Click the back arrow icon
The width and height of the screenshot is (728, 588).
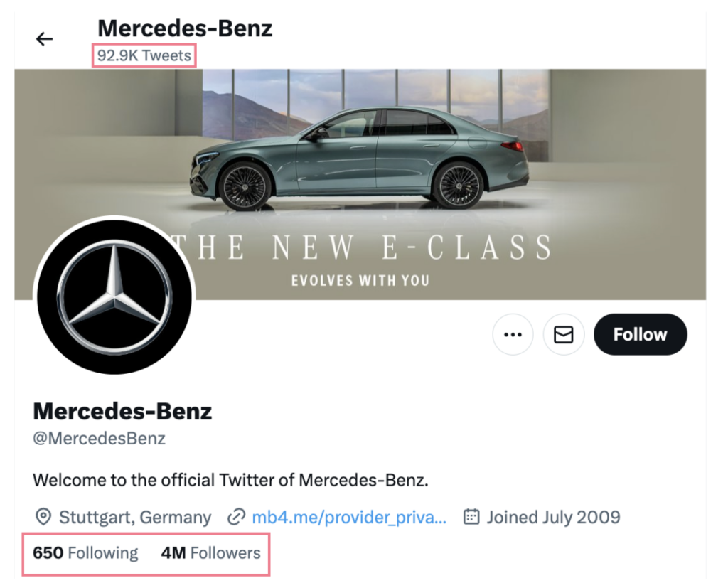45,39
